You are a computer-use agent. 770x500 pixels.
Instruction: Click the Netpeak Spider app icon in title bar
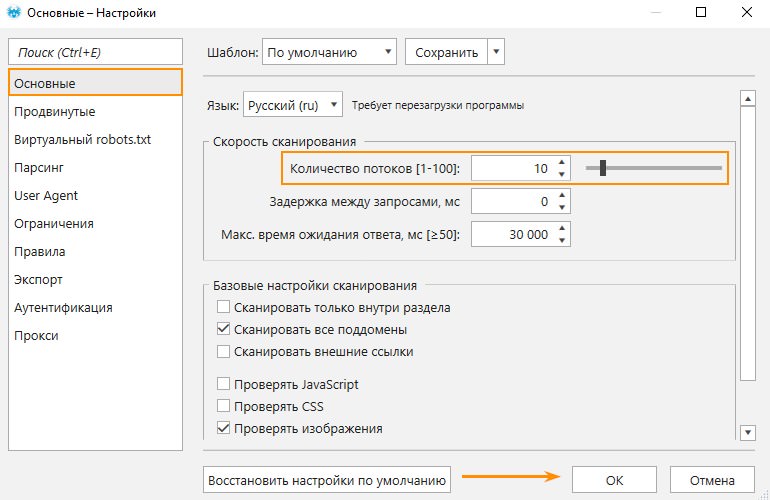14,12
